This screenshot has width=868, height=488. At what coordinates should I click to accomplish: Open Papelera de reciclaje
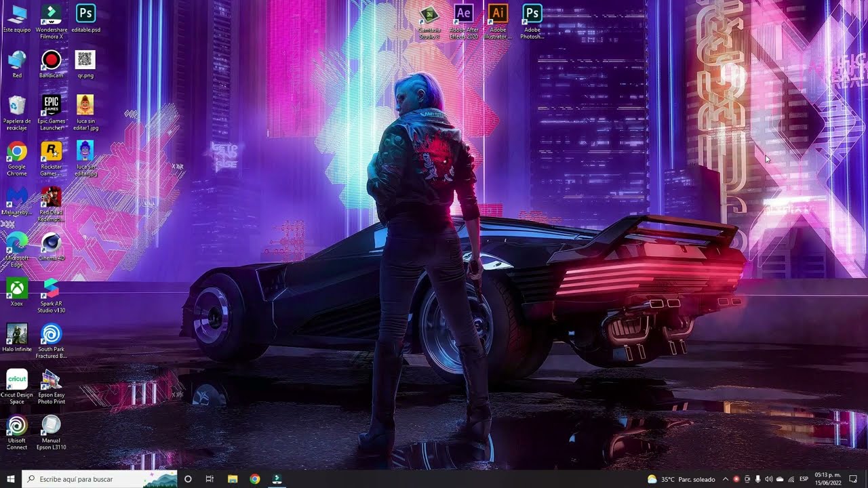[17, 113]
